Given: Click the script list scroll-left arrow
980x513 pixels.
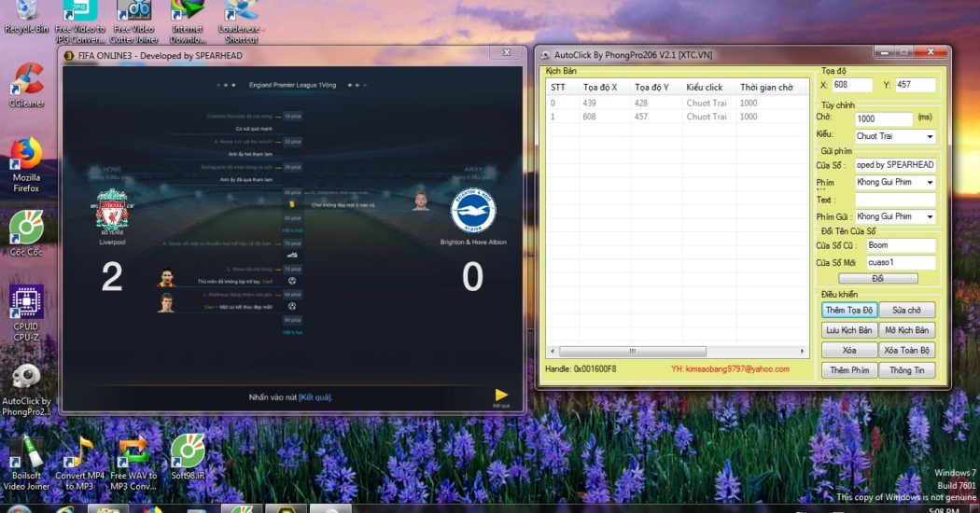Looking at the screenshot, I should 552,351.
